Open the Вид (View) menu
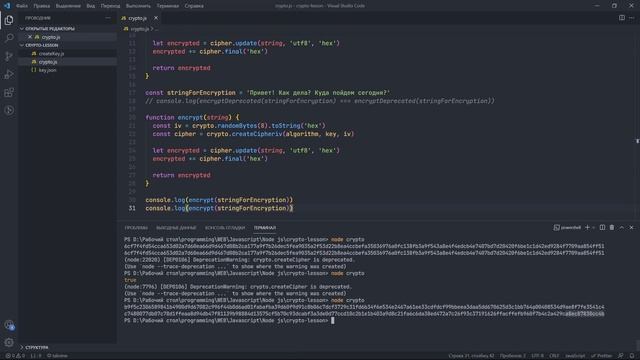This screenshot has width=640, height=360. tap(91, 6)
